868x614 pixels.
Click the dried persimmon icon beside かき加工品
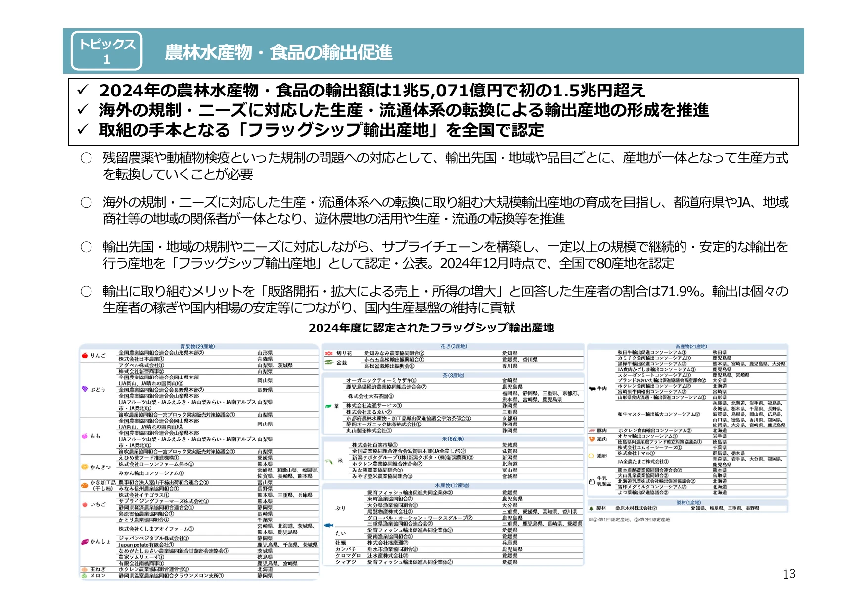(85, 486)
